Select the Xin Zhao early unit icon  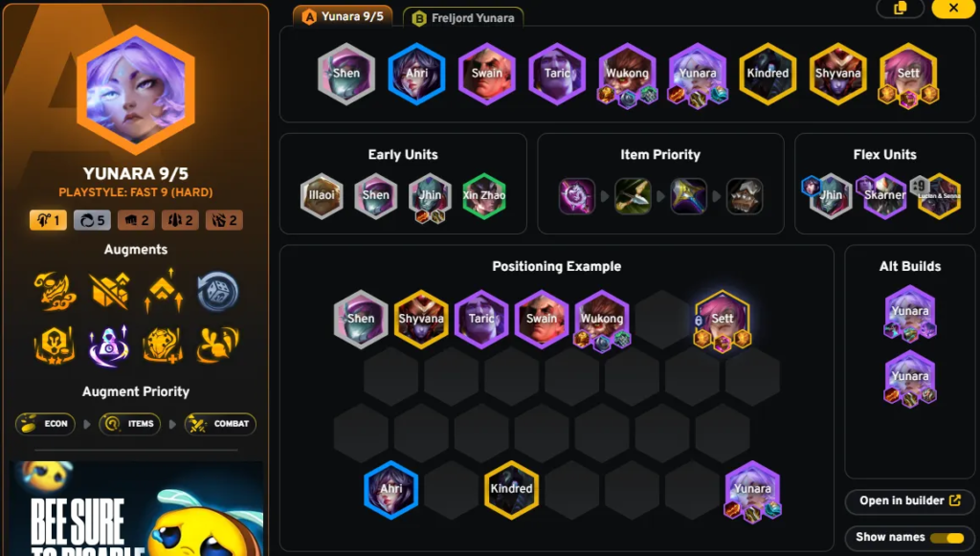[x=484, y=195]
